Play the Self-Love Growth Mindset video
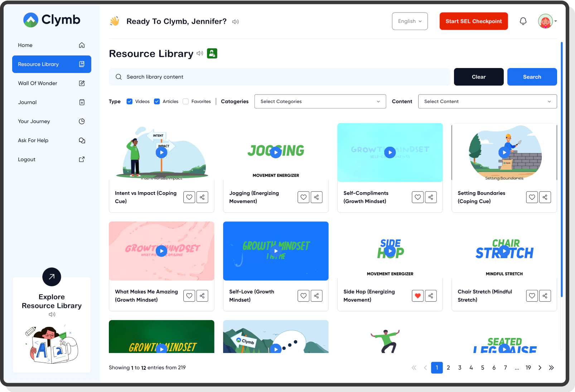 click(x=275, y=251)
